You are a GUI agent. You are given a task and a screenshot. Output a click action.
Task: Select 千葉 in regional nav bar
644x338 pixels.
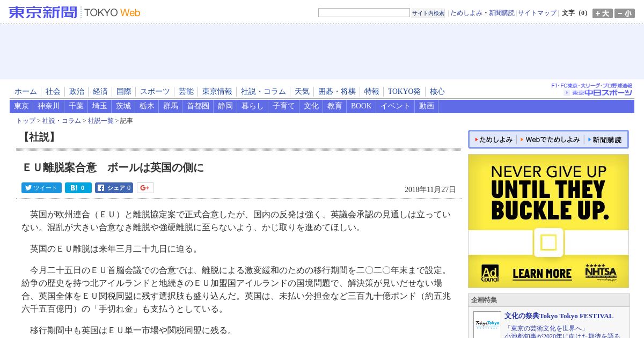coord(76,106)
